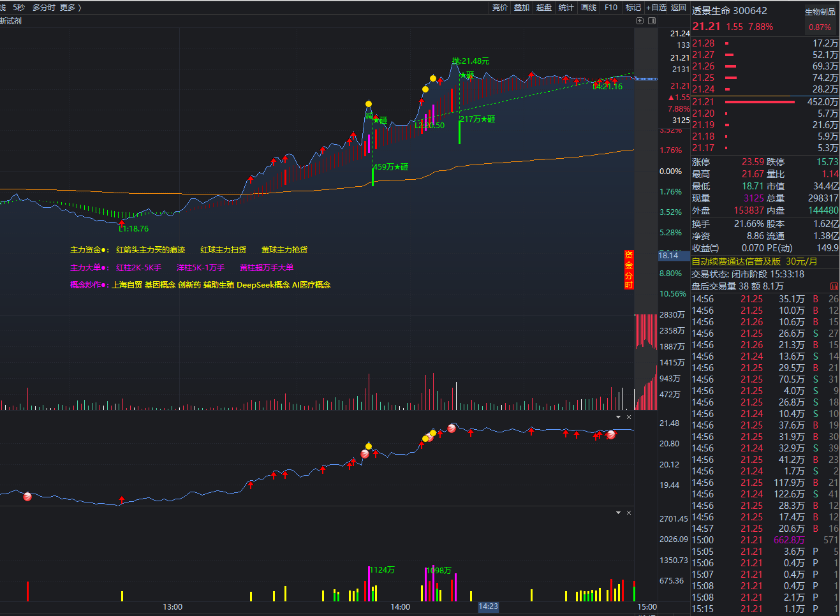Open the after-hours trading chart icon
Viewport: 840px width, 616px height.
click(x=834, y=286)
